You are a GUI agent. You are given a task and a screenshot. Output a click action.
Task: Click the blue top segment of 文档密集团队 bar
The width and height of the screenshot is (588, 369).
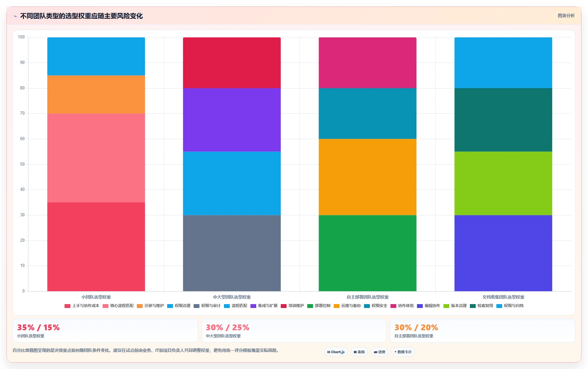pos(503,63)
